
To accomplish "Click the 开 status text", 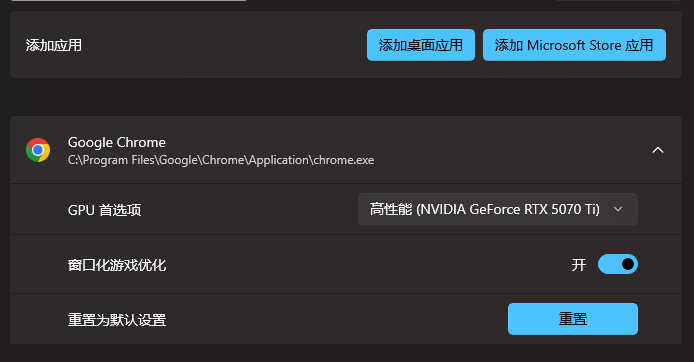I will [579, 265].
